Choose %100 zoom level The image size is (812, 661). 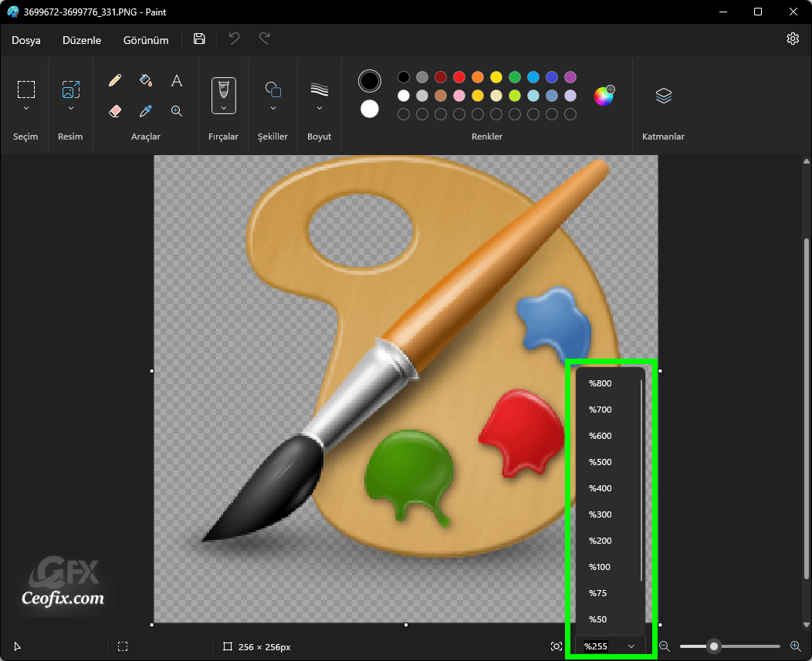609,567
